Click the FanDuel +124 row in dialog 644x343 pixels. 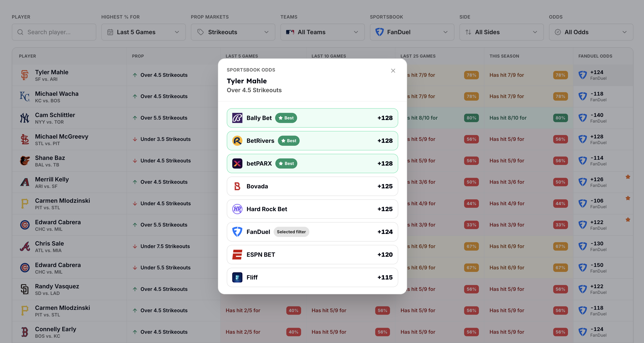[x=312, y=232]
